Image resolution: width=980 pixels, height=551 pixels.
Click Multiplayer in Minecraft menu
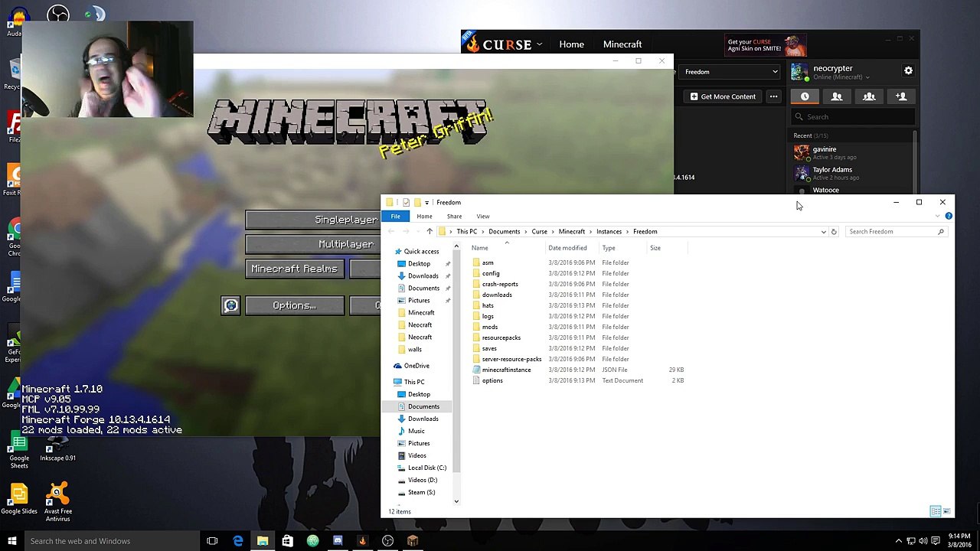tap(312, 244)
